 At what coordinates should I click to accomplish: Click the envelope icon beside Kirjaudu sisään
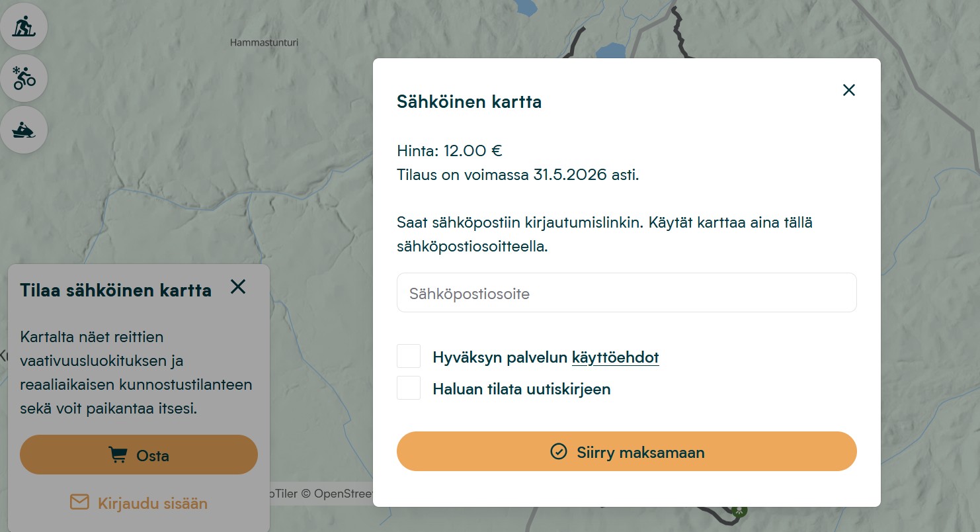[79, 503]
